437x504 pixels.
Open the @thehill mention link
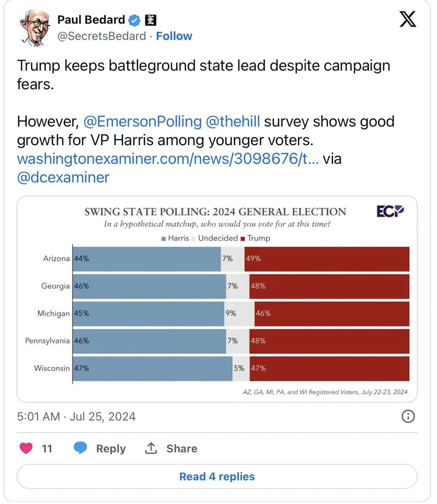tap(233, 122)
